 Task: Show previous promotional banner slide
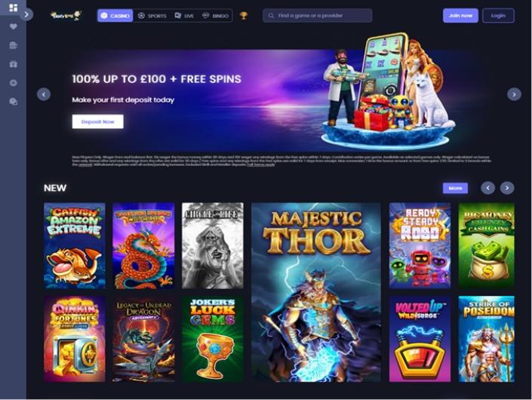pyautogui.click(x=44, y=94)
